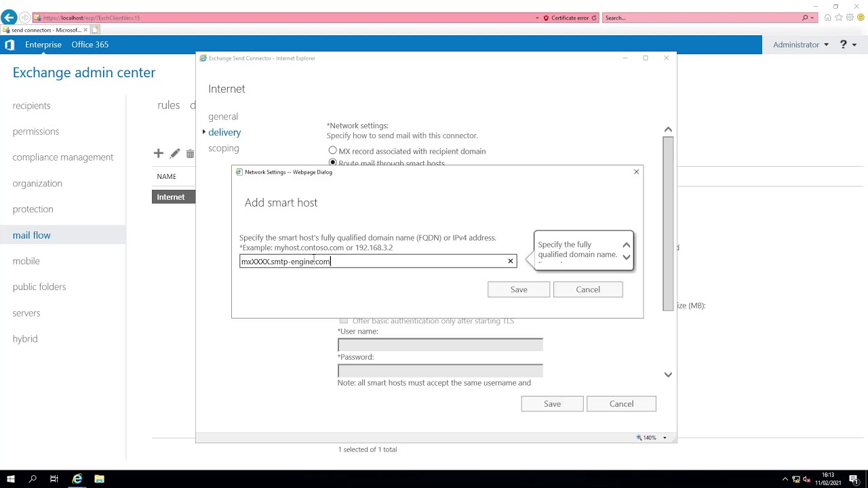Open the Administrator account dropdown
868x488 pixels.
coord(801,45)
